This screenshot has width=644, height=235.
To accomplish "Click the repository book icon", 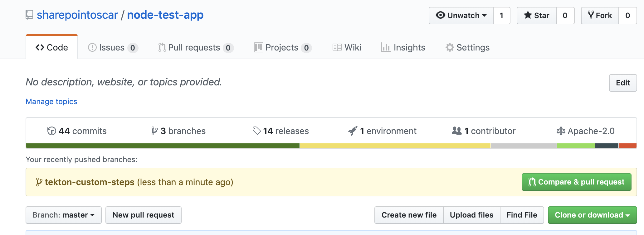I will [29, 15].
